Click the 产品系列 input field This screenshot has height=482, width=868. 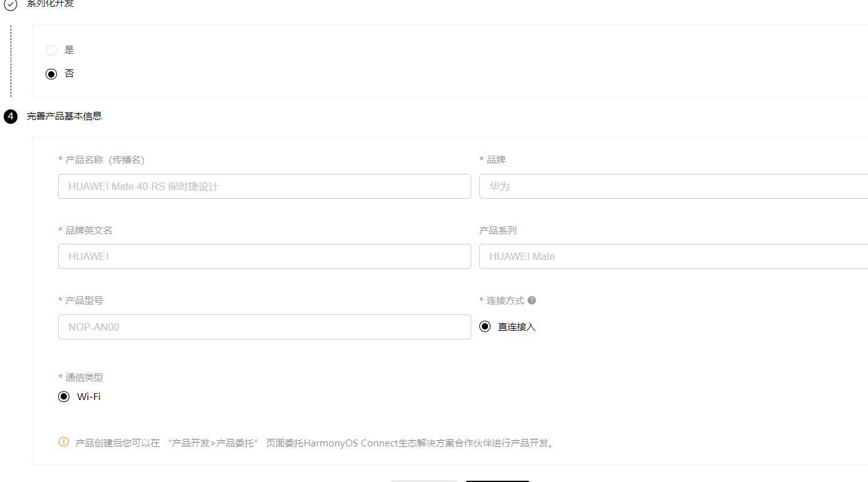[674, 256]
